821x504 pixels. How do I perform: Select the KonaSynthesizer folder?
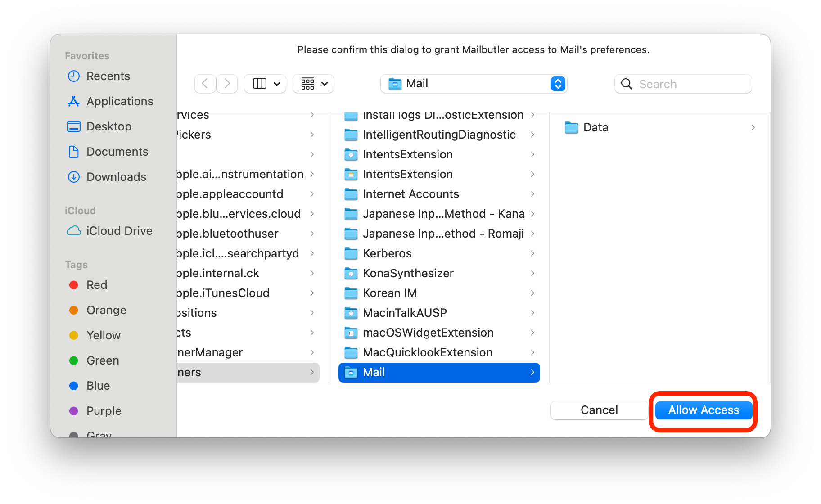439,273
